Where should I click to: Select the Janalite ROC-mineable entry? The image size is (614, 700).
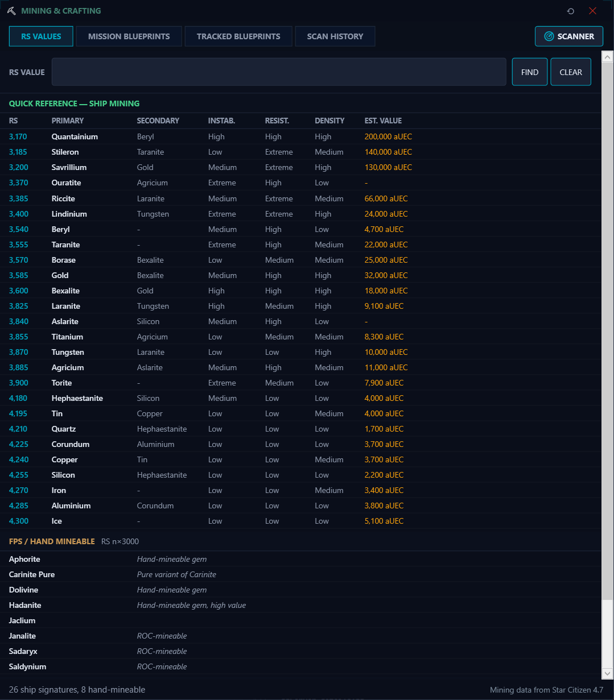point(23,636)
